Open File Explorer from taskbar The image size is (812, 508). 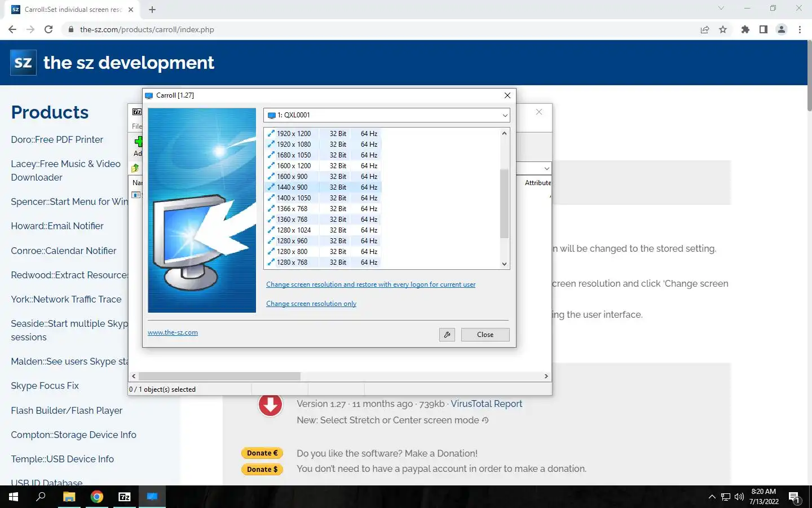(x=69, y=497)
